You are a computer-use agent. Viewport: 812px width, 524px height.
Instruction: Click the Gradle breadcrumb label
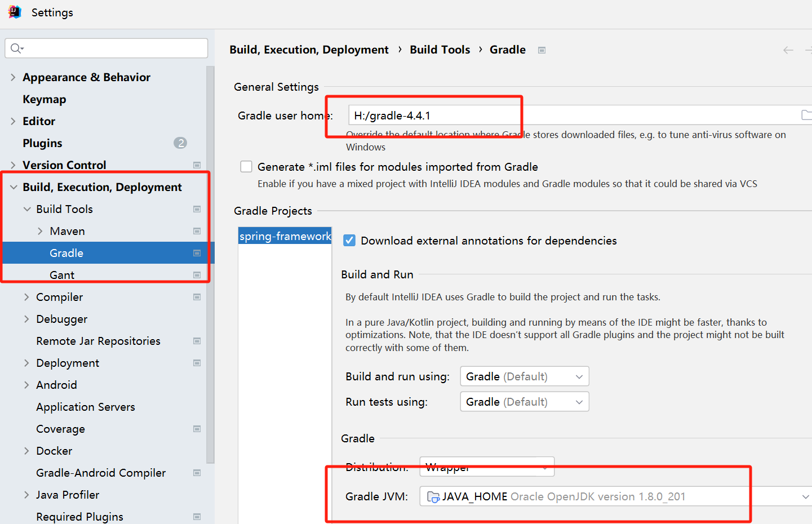(x=508, y=50)
